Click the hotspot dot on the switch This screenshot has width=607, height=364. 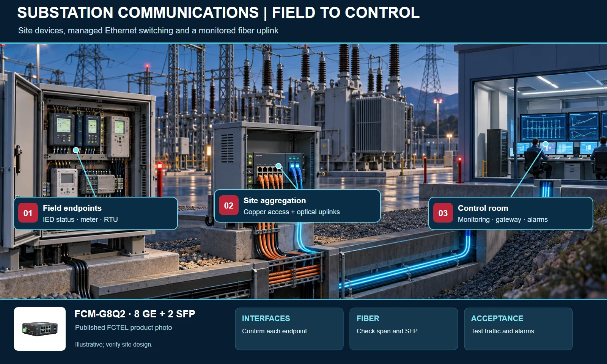click(x=278, y=166)
